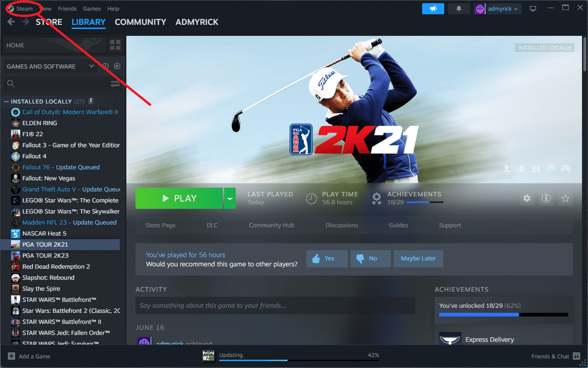Select STAR WARS Battlefront II

point(65,322)
